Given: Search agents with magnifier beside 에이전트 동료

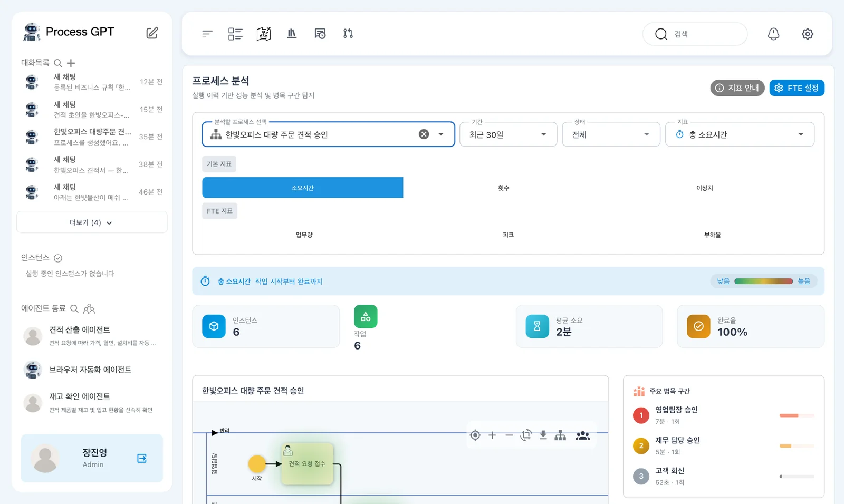Looking at the screenshot, I should pos(74,308).
